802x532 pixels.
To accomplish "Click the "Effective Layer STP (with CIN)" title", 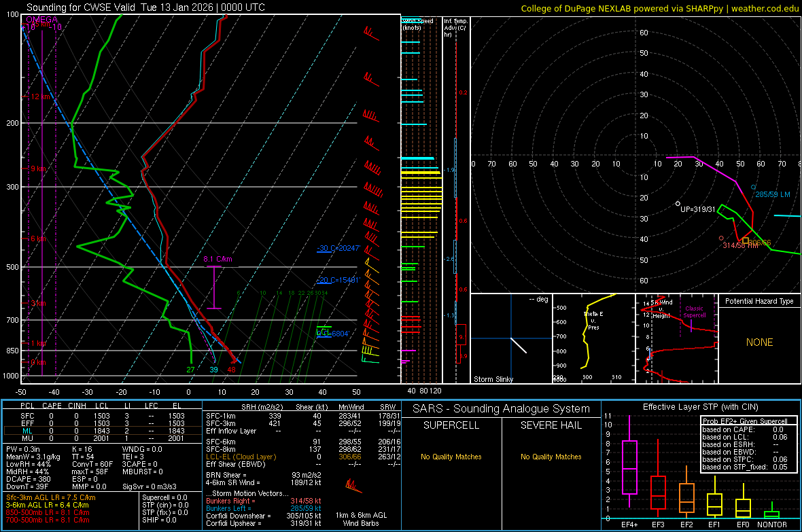I will click(x=700, y=407).
